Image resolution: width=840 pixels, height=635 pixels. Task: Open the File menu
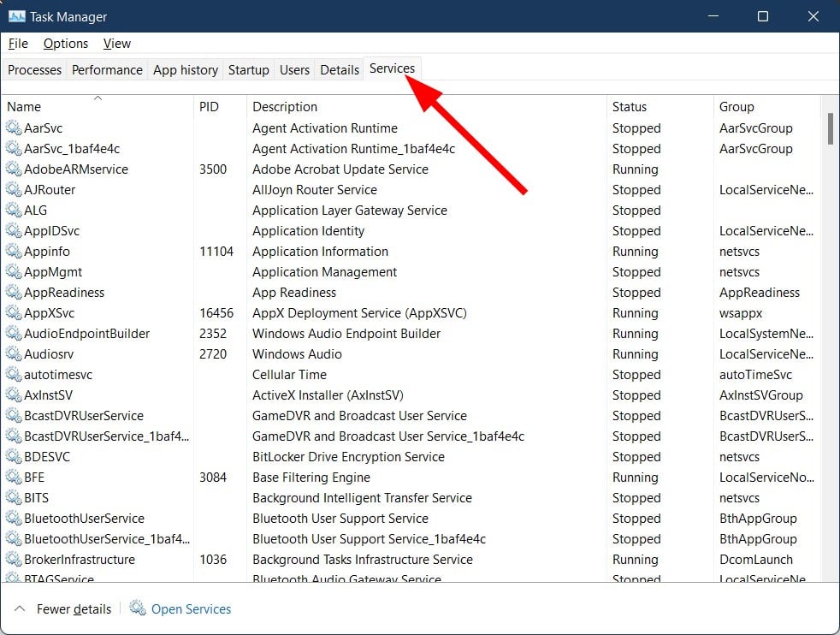[18, 44]
